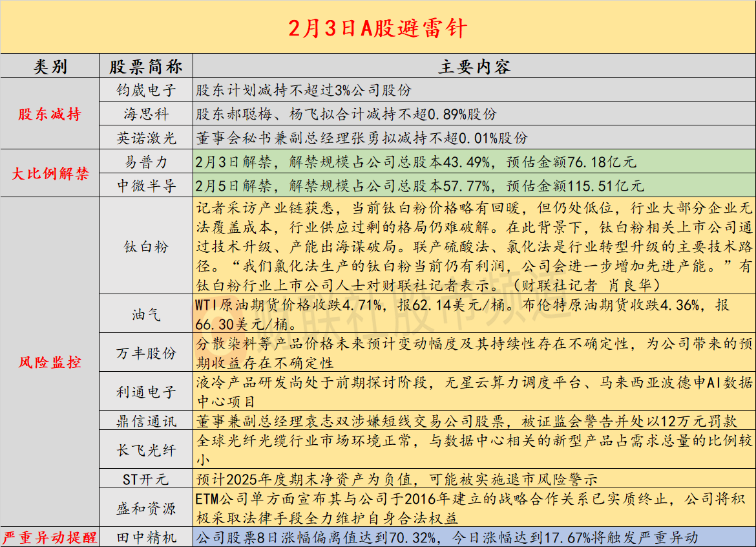Click the 严重异动提醒 category cell
The width and height of the screenshot is (756, 547).
(50, 537)
